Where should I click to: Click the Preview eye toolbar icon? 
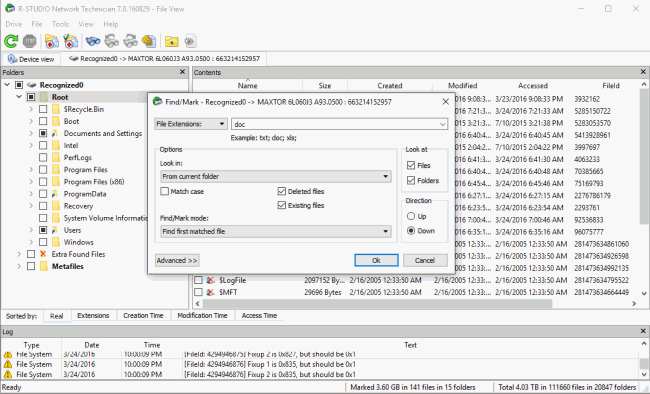click(x=190, y=41)
